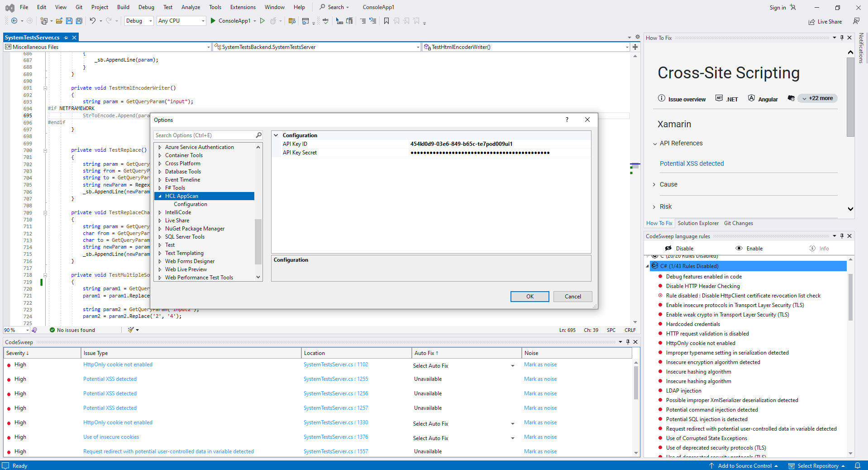Click the Open File folder icon
Viewport: 868px width, 470px height.
[59, 21]
